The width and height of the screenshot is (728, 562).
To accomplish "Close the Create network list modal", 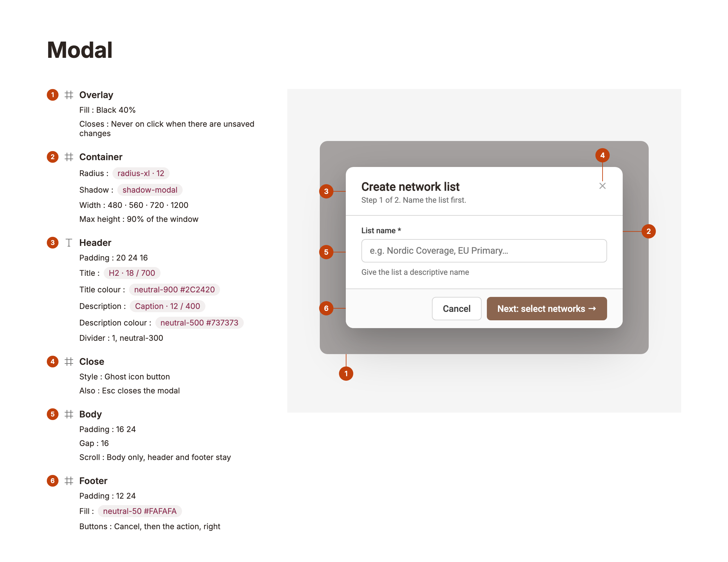I will coord(602,186).
